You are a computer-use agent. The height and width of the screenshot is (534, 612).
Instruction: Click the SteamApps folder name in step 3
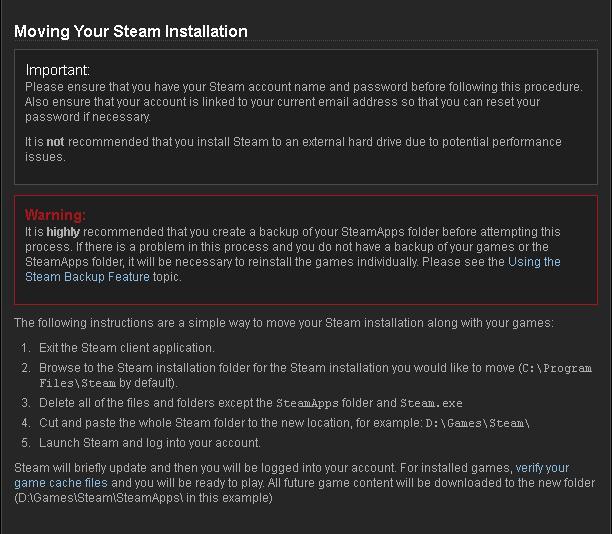pos(309,404)
